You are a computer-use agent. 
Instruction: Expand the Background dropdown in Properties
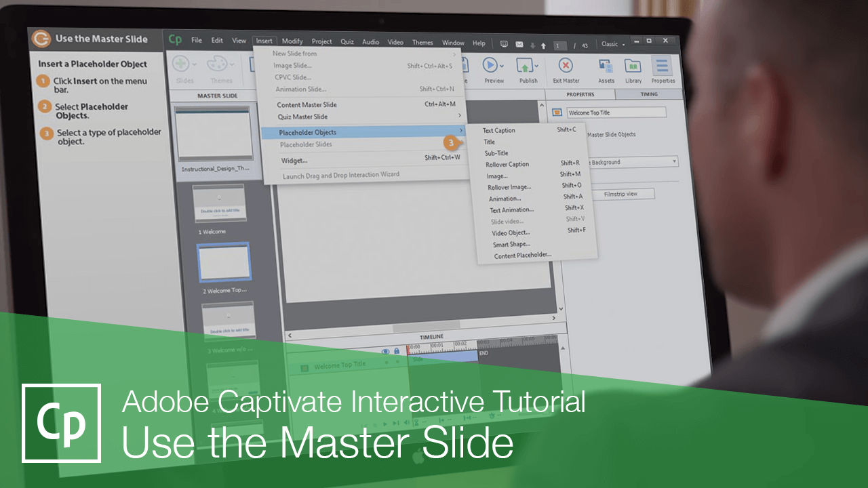673,161
